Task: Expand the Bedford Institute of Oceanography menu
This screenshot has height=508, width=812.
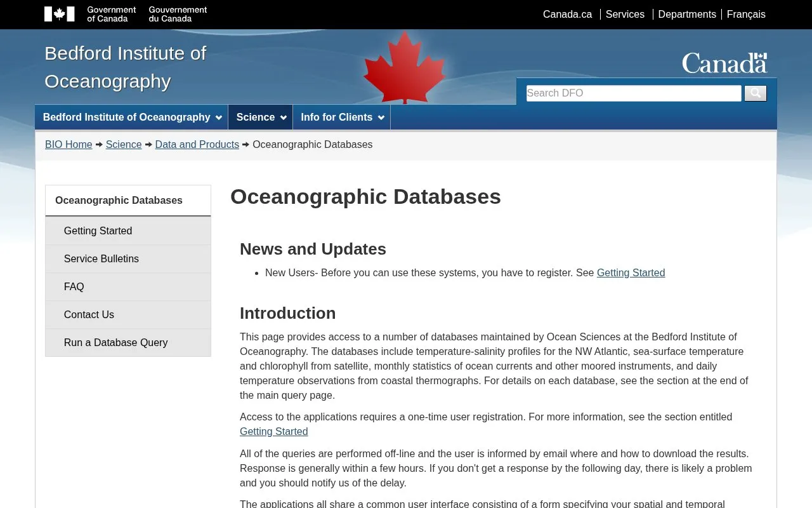Action: (x=132, y=117)
